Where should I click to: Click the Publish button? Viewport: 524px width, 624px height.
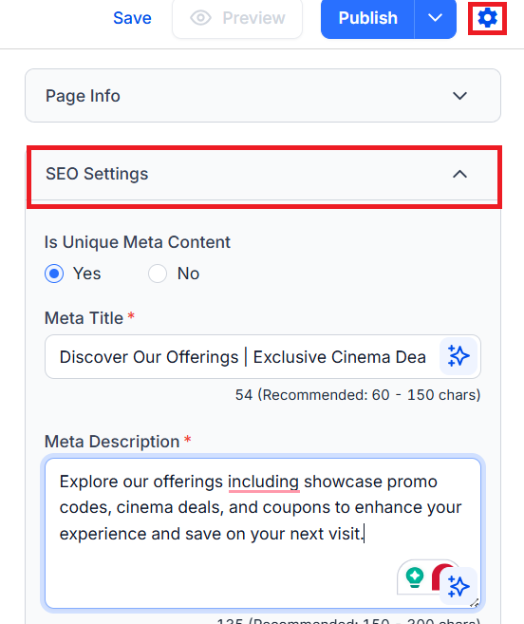pyautogui.click(x=368, y=18)
